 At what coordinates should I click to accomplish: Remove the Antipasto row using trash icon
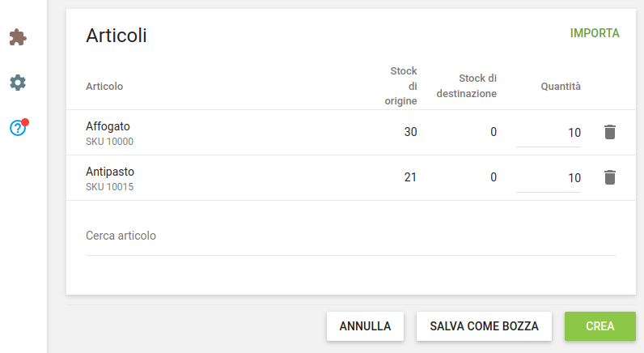pos(610,177)
